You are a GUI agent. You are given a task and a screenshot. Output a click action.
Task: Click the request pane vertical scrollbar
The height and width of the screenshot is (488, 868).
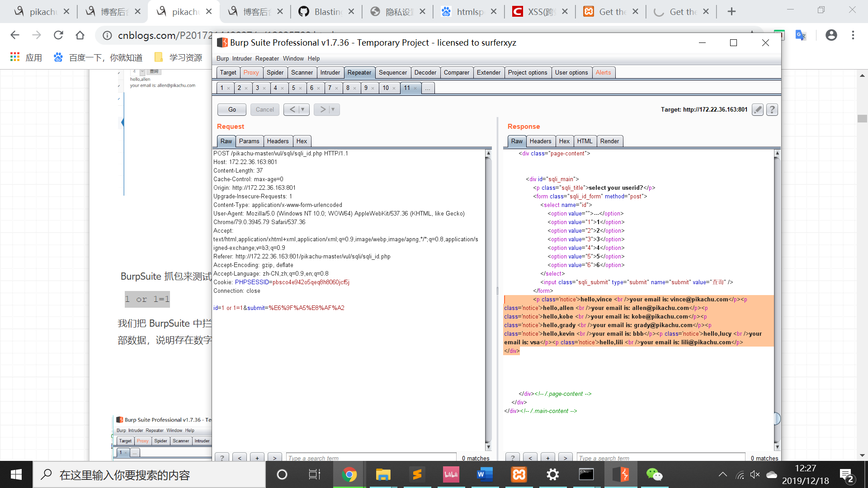488,298
